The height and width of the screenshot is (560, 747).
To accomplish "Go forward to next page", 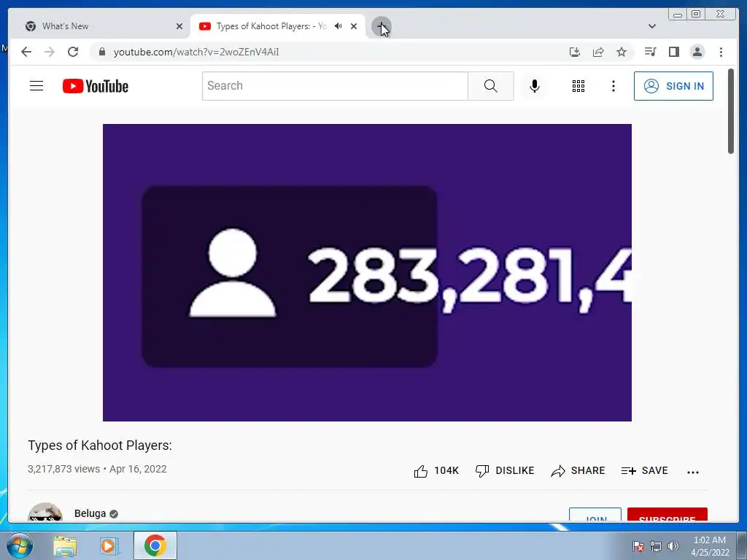I will point(50,52).
